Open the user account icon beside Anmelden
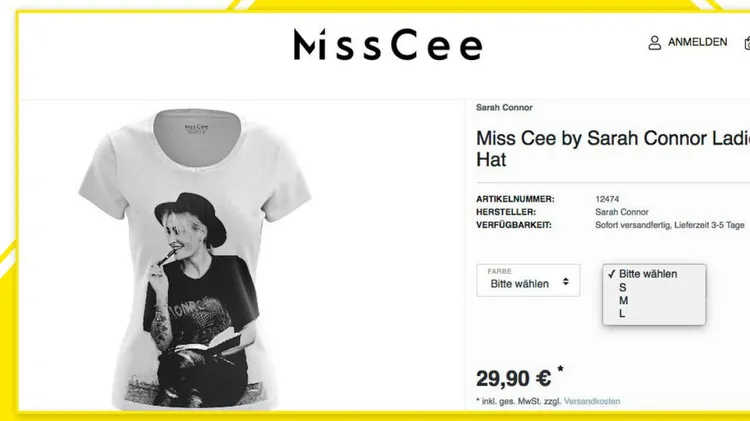The width and height of the screenshot is (750, 421). tap(654, 43)
